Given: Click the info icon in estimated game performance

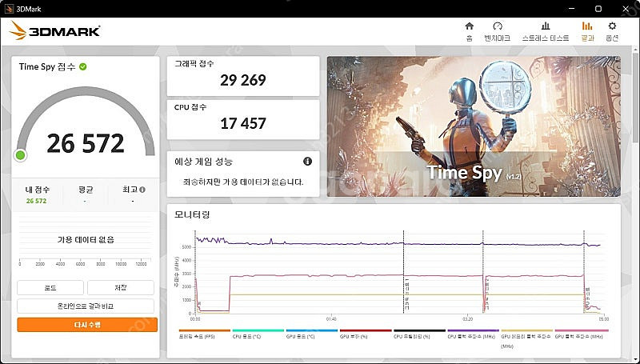Looking at the screenshot, I should [307, 161].
